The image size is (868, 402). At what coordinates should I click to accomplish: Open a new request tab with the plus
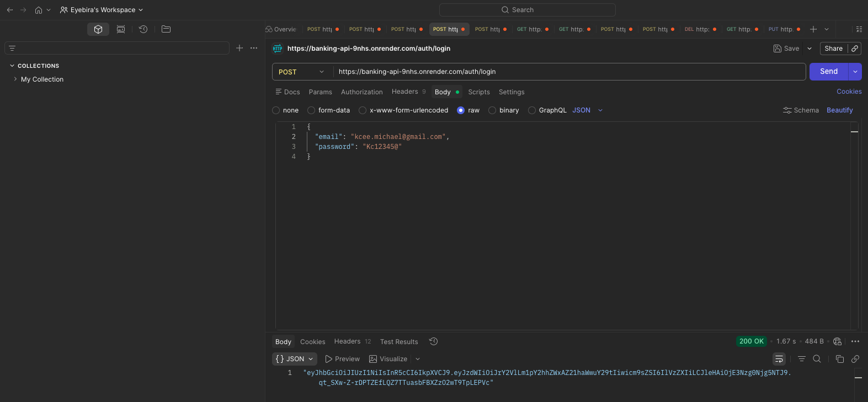813,29
